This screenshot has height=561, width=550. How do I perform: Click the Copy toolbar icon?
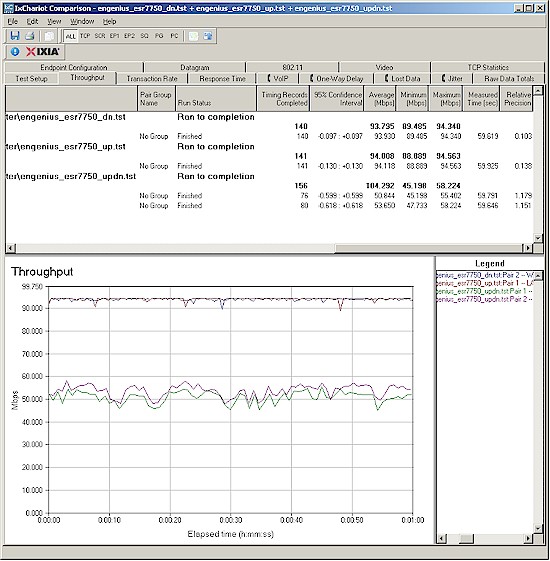pos(49,36)
